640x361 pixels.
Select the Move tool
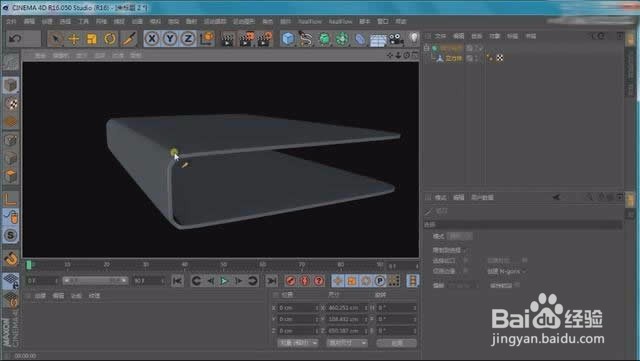coord(74,39)
